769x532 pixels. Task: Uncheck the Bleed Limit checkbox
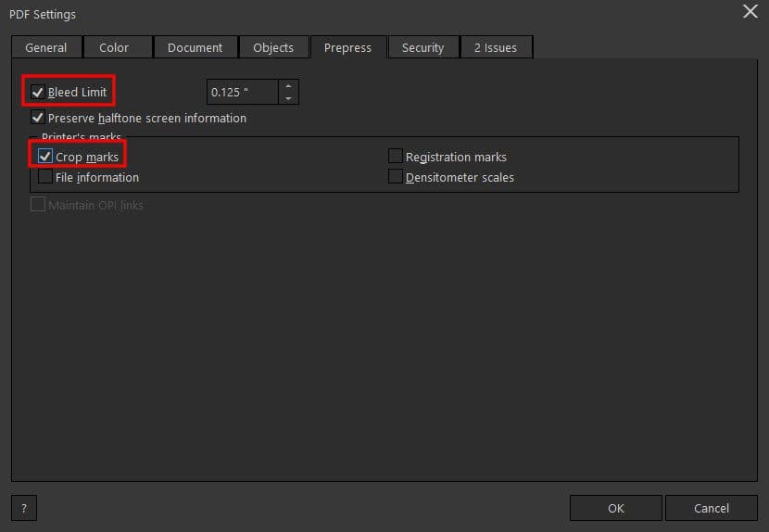[x=38, y=92]
